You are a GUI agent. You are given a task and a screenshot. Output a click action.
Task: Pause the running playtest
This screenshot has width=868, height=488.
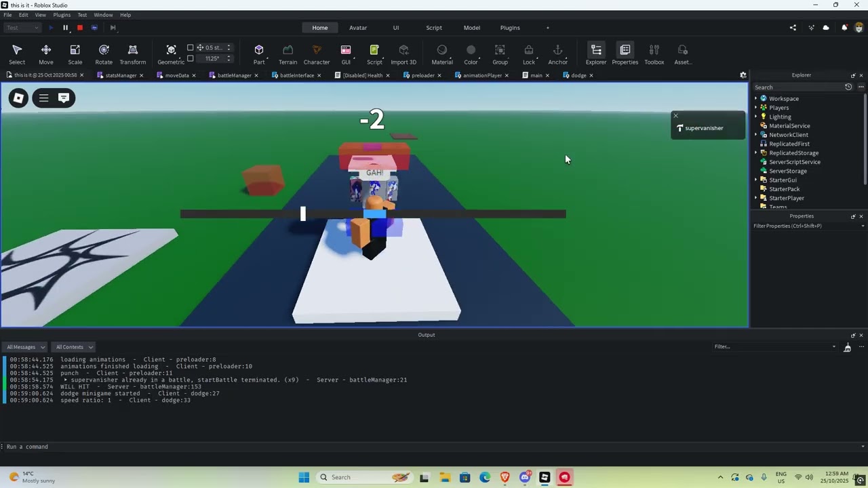[66, 28]
